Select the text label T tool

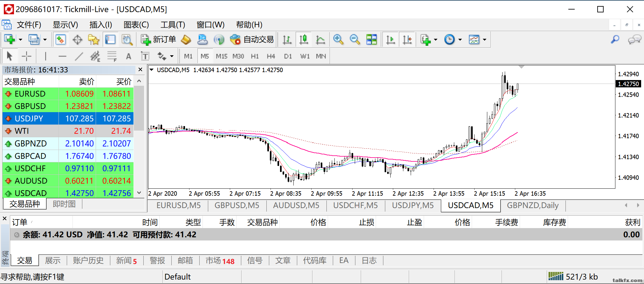point(145,56)
